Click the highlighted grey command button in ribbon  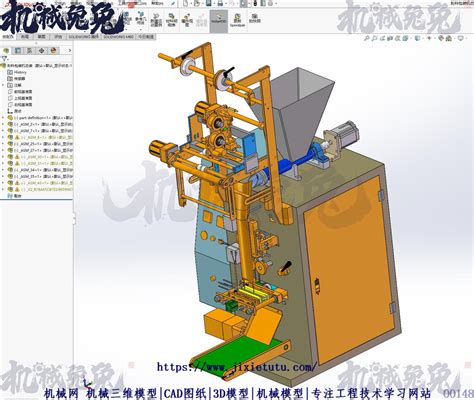point(219,21)
